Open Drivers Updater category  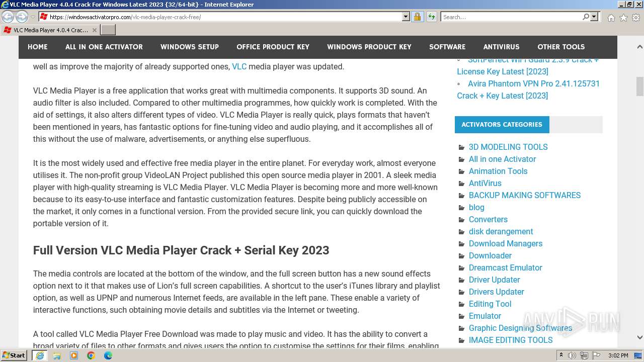(497, 292)
